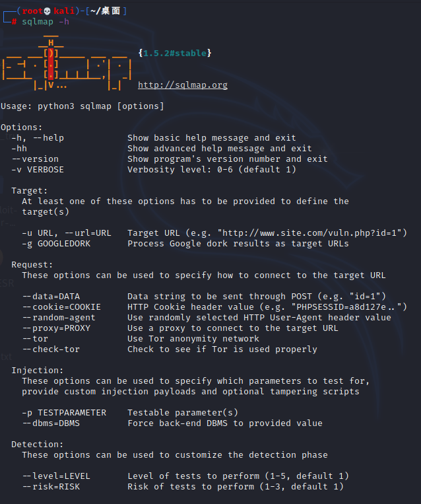Click the --cookie=COOKIE option
Viewport: 421px width, 504px height.
pos(61,307)
